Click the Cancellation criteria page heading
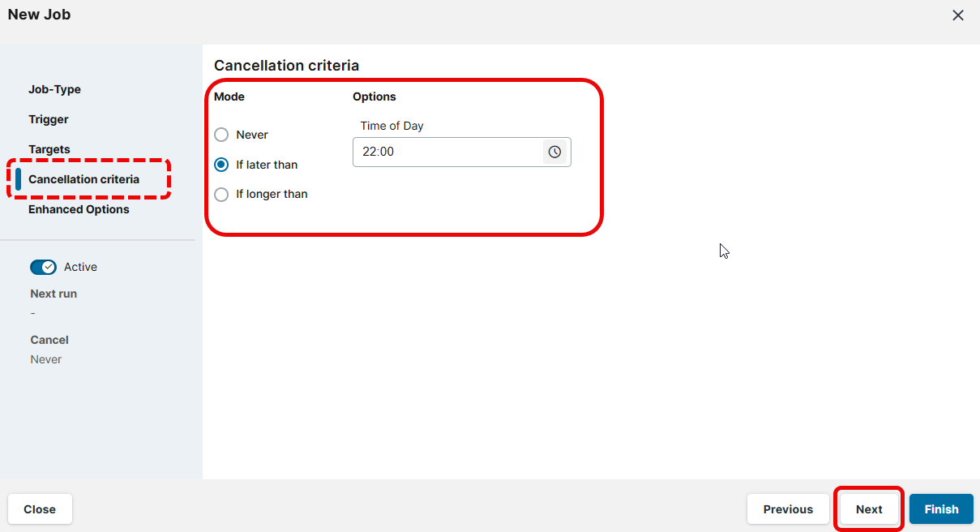The width and height of the screenshot is (980, 532). [286, 65]
